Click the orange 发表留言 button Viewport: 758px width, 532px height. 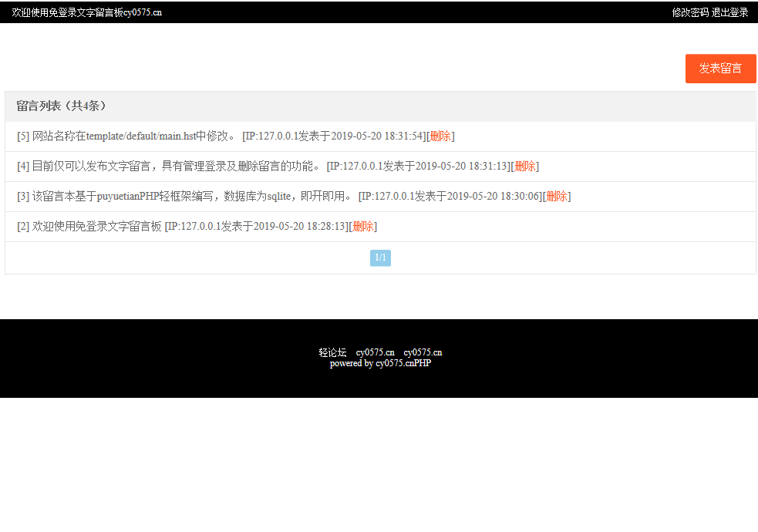click(719, 68)
